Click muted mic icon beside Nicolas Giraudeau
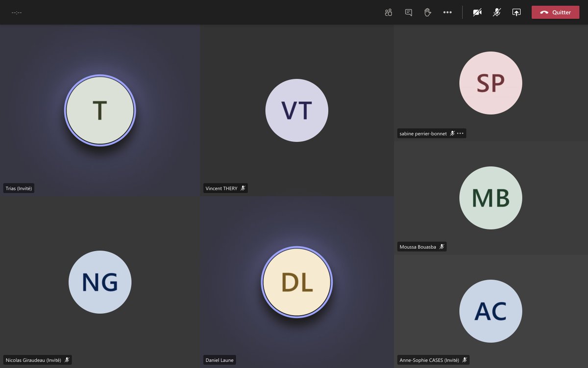 tap(67, 360)
